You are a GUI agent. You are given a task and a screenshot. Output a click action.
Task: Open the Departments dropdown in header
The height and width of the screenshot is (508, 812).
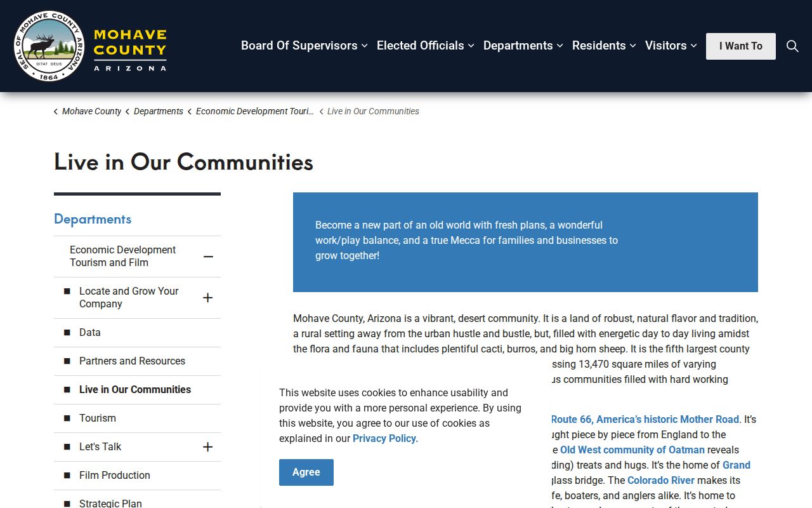click(523, 46)
